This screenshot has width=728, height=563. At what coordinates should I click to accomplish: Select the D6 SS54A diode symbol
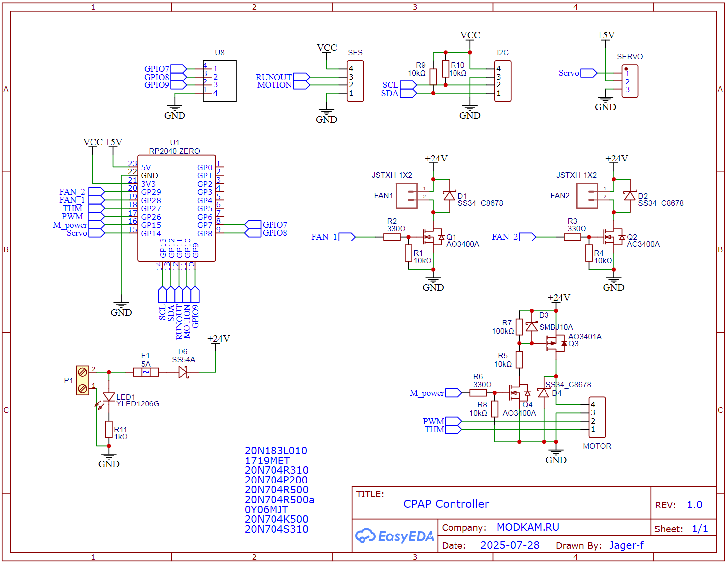point(183,372)
